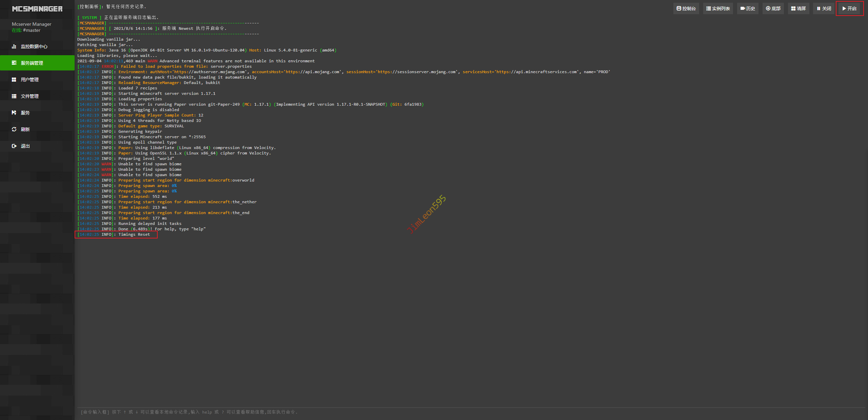Jump to bottom with 底部 button

point(773,8)
